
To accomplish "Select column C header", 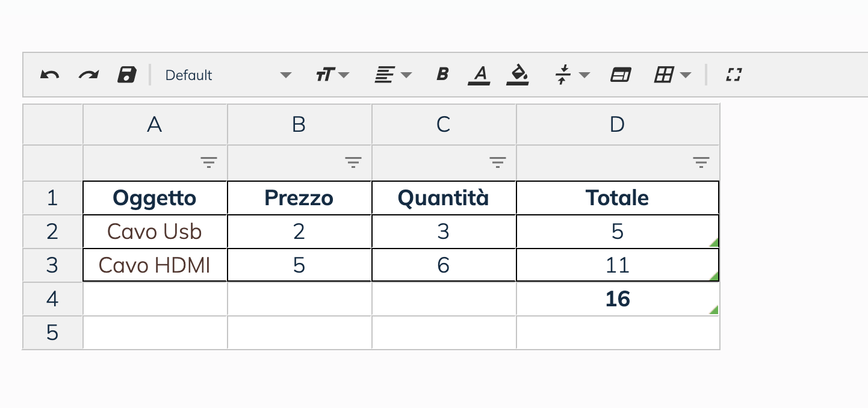I will [444, 125].
